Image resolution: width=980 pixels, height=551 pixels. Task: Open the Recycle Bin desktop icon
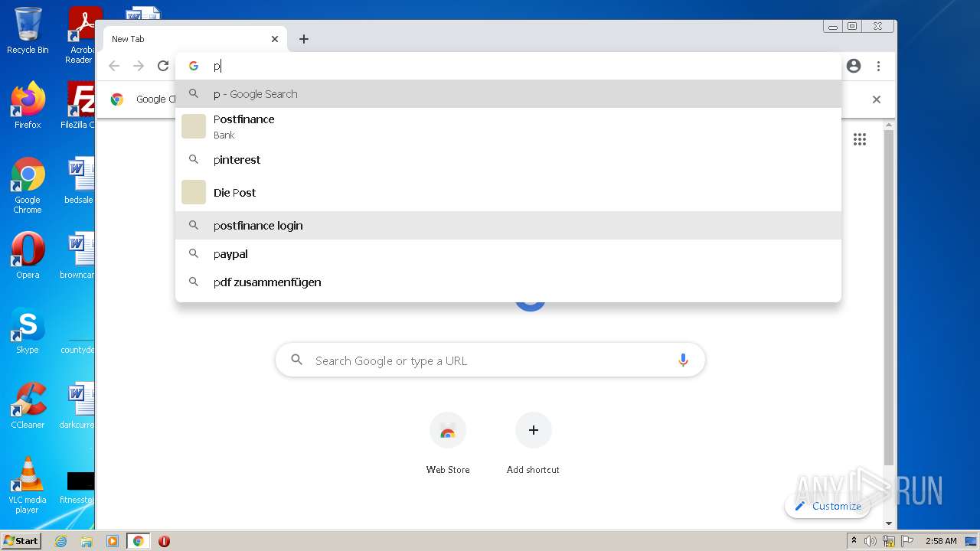(28, 31)
